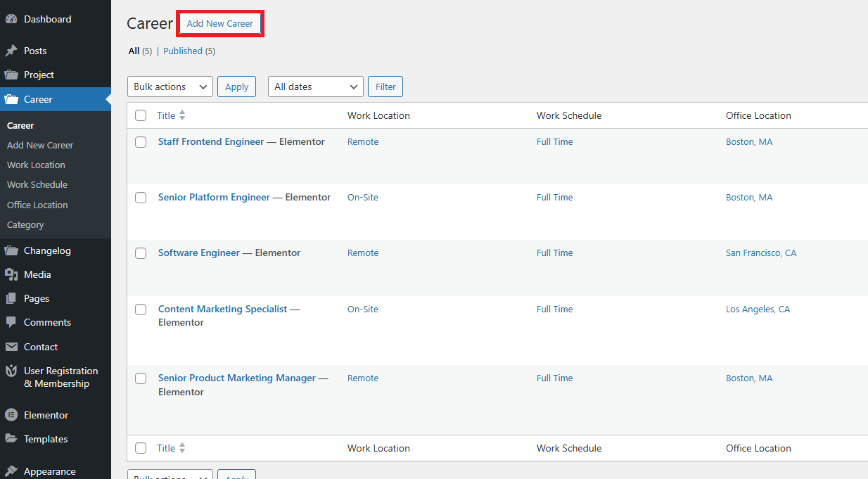Viewport: 868px width, 479px height.
Task: Click the Posts pushpin icon
Action: point(11,51)
